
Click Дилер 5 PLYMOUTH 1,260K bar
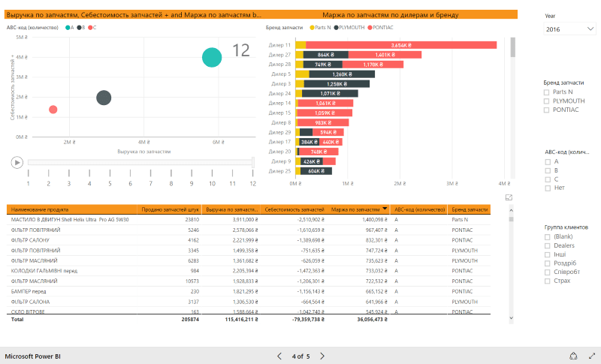click(342, 74)
